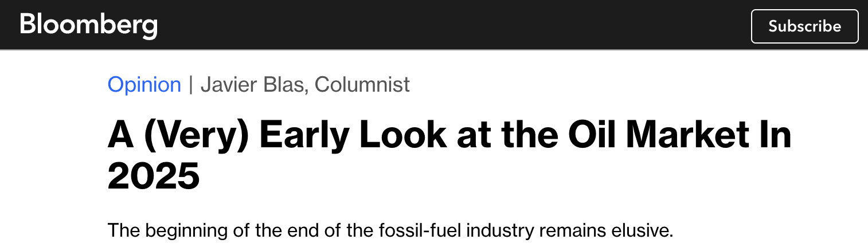Open the blue Opinion section link
The width and height of the screenshot is (868, 251).
tap(144, 85)
